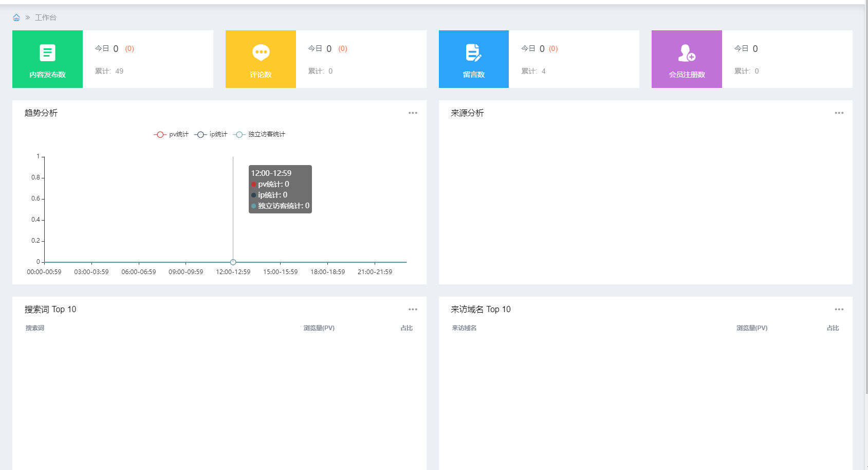Viewport: 868px width, 470px height.
Task: Click the 来访域名 column header
Action: [464, 328]
